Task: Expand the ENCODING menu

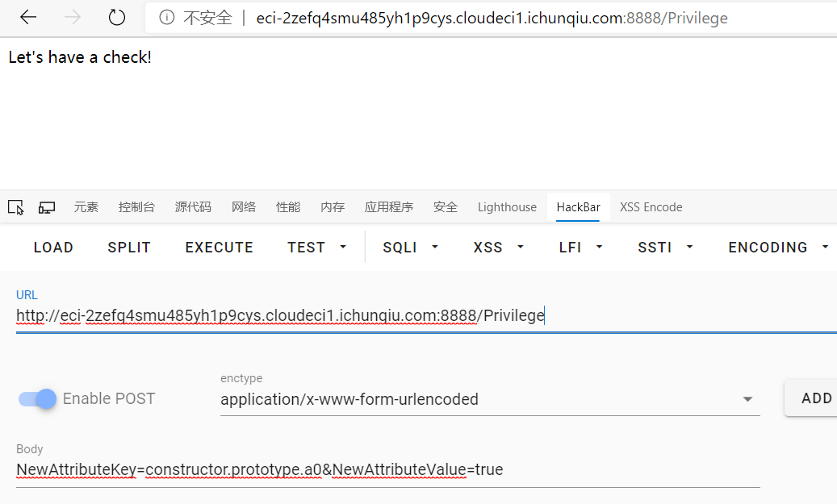Action: [x=778, y=248]
